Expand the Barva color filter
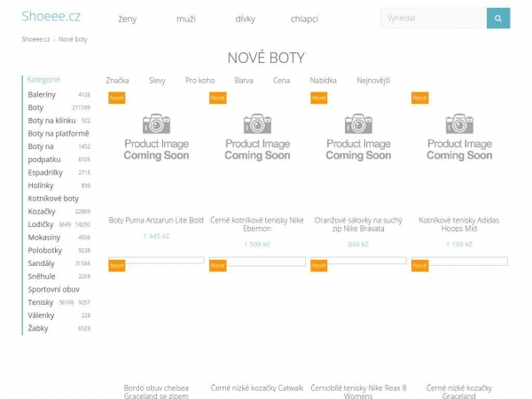This screenshot has width=532, height=399. pos(244,81)
